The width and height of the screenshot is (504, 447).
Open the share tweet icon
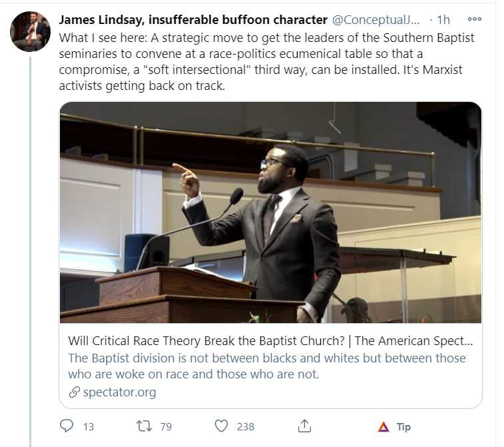point(304,426)
